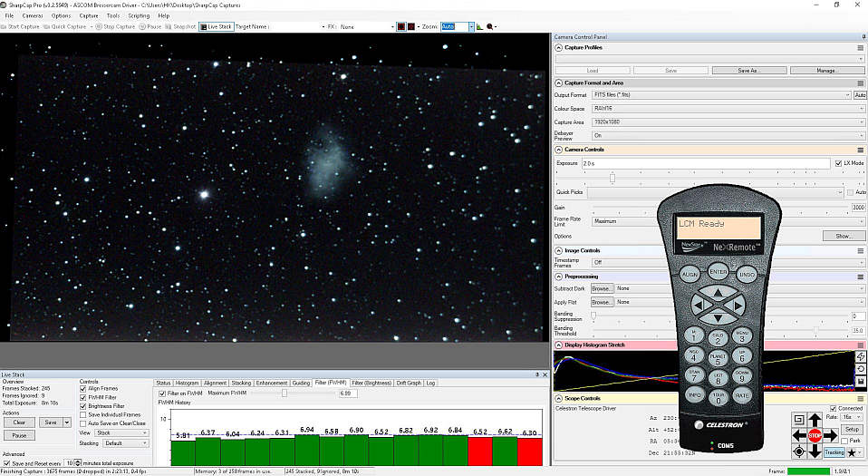Click the Exposure value input field
The image size is (868, 476).
coord(706,163)
